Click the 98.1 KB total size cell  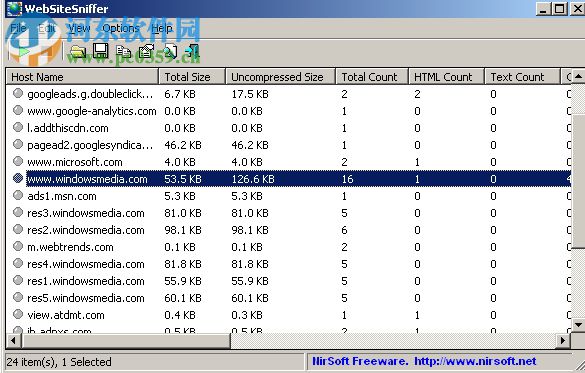pyautogui.click(x=183, y=230)
